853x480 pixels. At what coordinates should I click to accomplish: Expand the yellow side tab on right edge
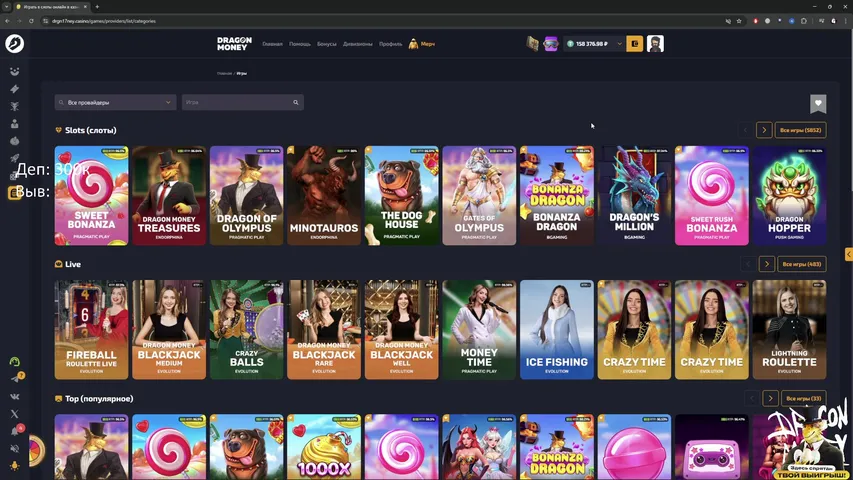point(849,254)
